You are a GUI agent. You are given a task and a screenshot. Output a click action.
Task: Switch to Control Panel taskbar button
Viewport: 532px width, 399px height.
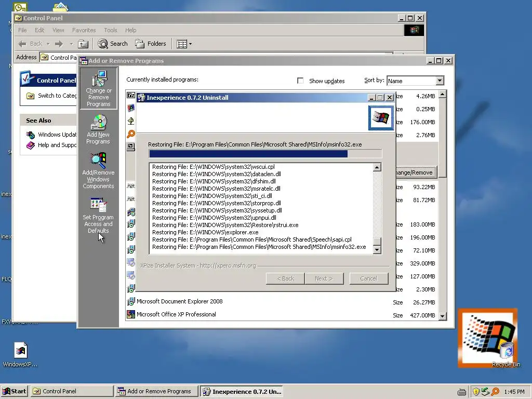click(72, 391)
